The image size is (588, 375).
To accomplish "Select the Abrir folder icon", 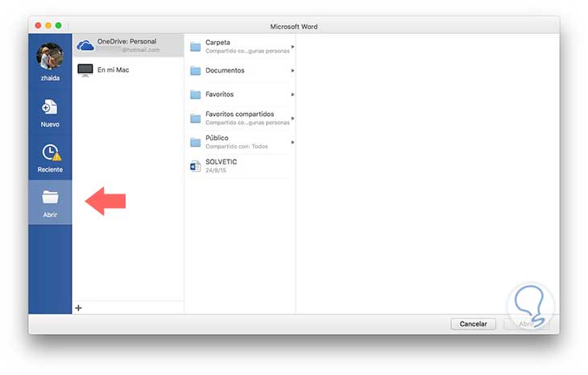I will pyautogui.click(x=50, y=197).
